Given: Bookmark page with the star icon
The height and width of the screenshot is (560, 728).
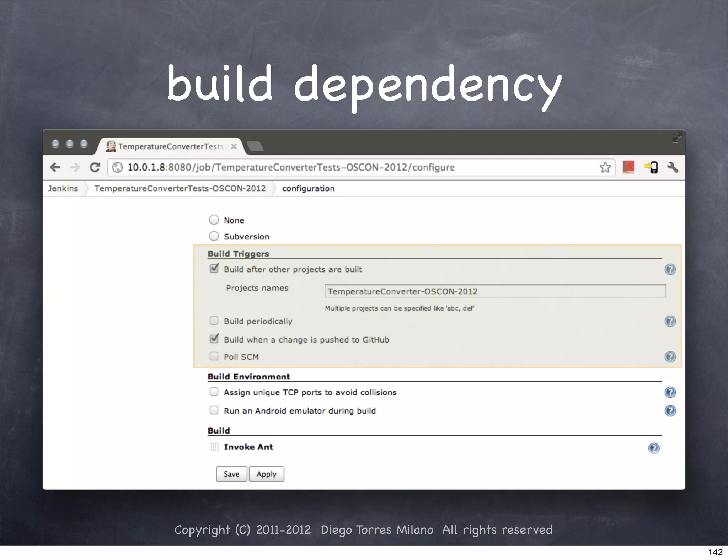Looking at the screenshot, I should pos(605,167).
